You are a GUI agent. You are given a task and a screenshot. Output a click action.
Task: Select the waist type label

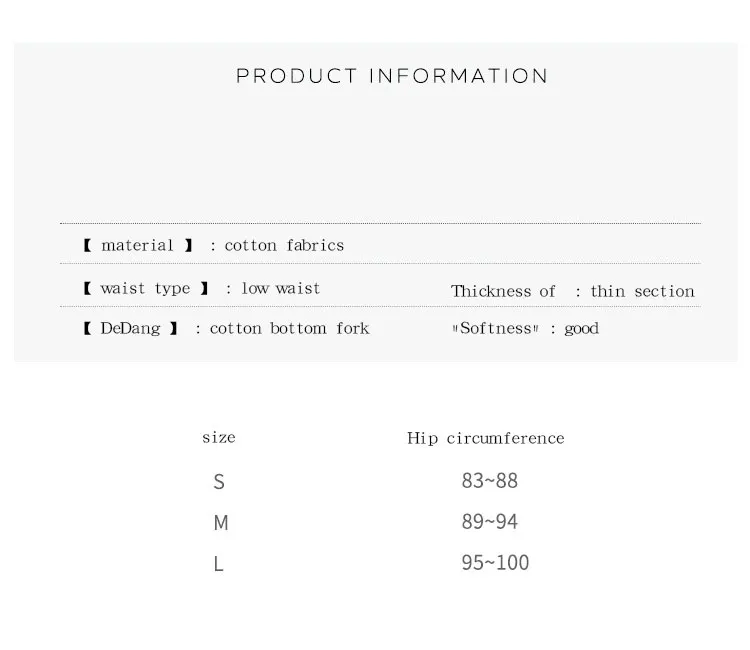point(146,288)
